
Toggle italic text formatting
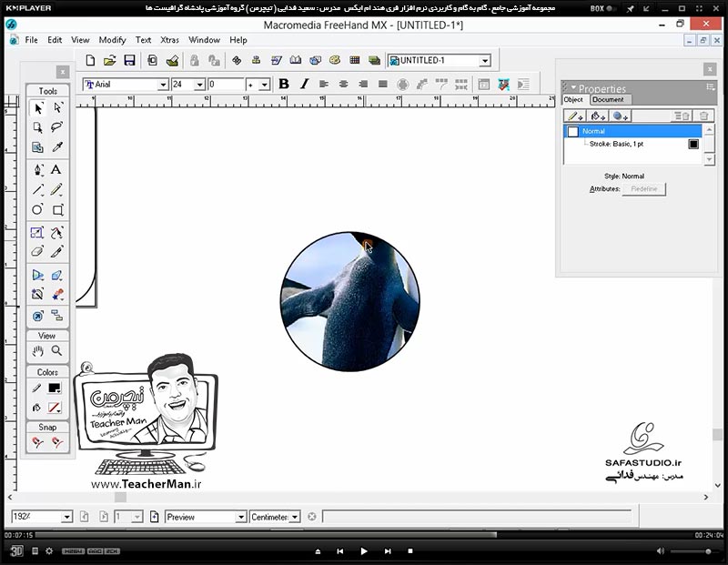coord(304,84)
